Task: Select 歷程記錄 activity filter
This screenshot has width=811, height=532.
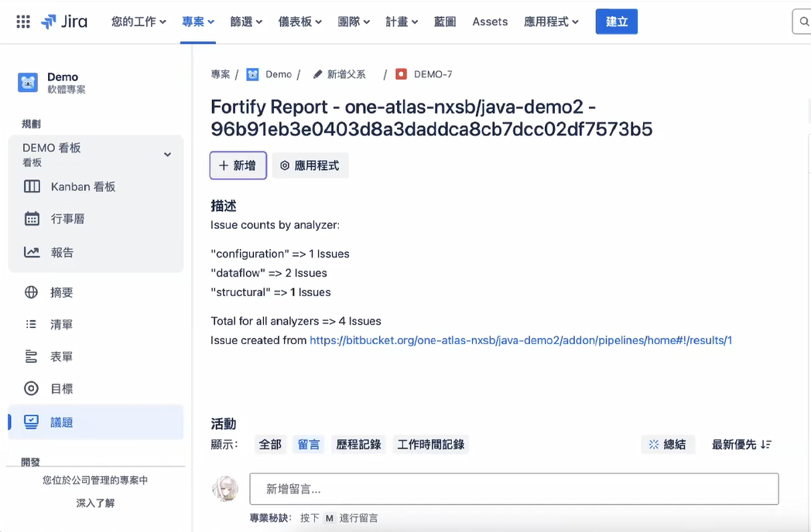Action: [358, 445]
